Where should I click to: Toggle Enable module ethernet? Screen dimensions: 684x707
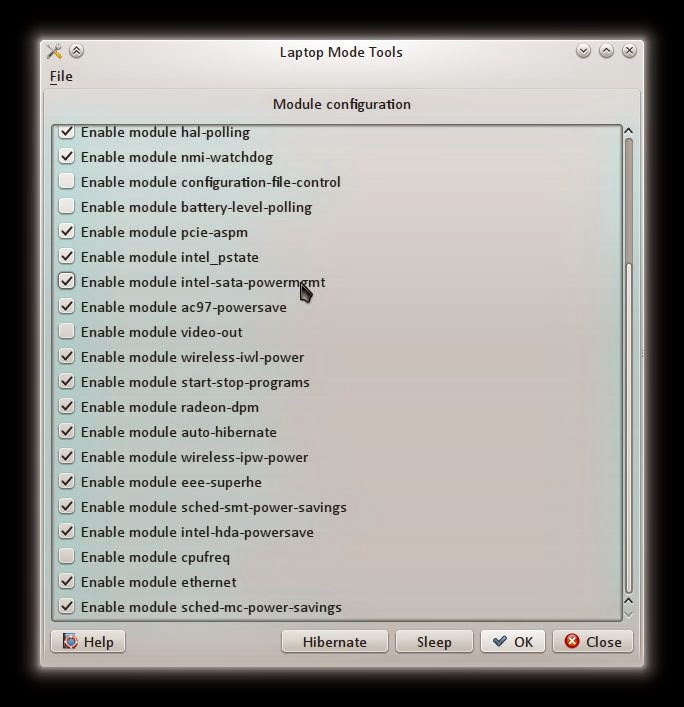point(67,581)
